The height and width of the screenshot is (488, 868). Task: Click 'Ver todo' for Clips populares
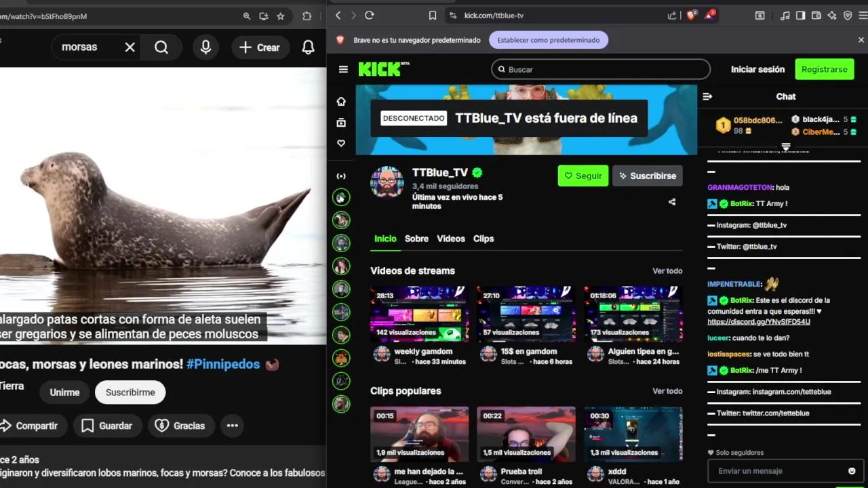(667, 391)
